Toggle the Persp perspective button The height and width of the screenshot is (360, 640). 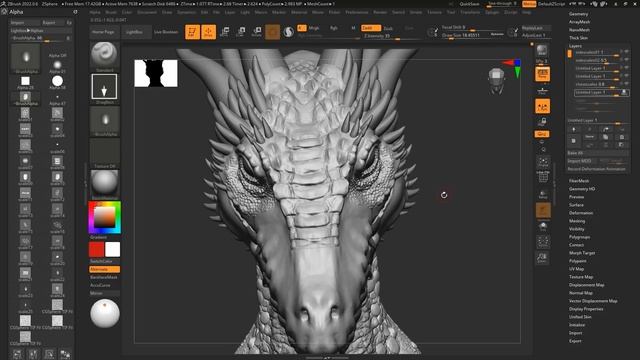point(542,74)
